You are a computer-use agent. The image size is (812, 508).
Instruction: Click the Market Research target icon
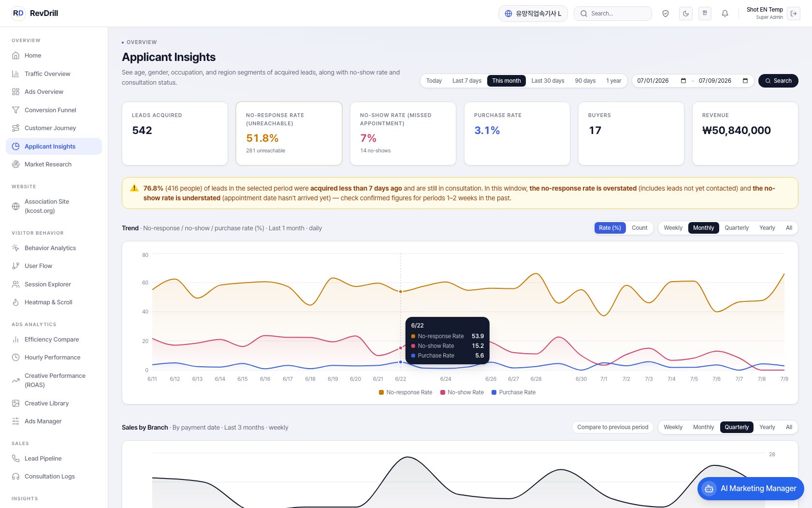[x=15, y=164]
